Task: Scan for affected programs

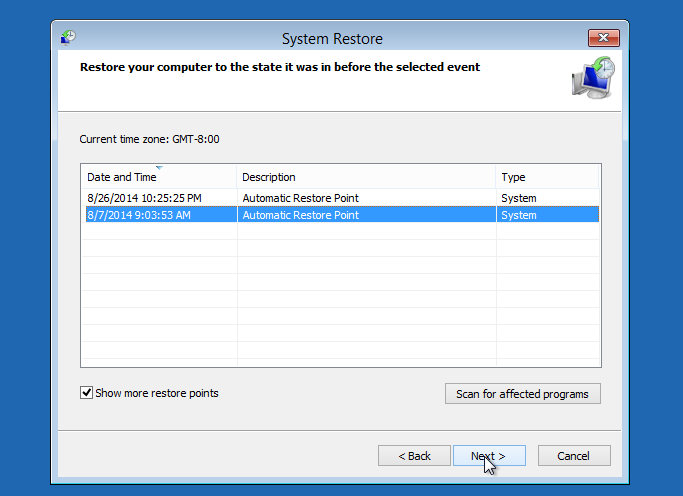Action: point(522,394)
